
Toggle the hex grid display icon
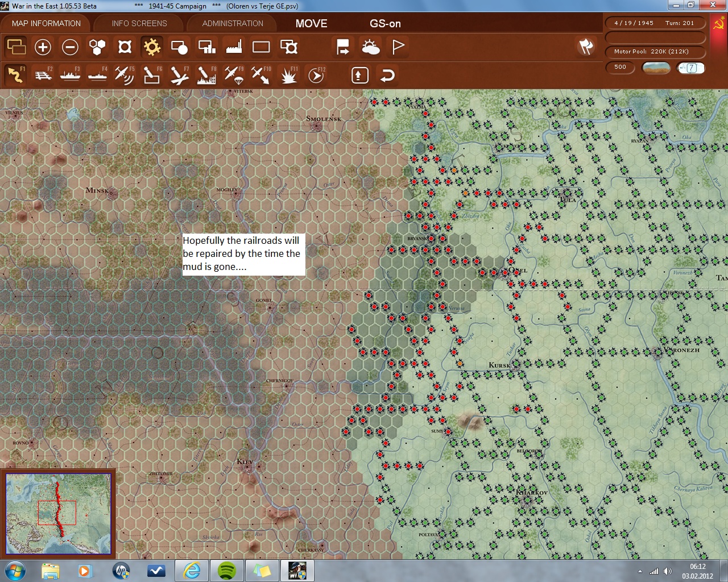tap(97, 47)
